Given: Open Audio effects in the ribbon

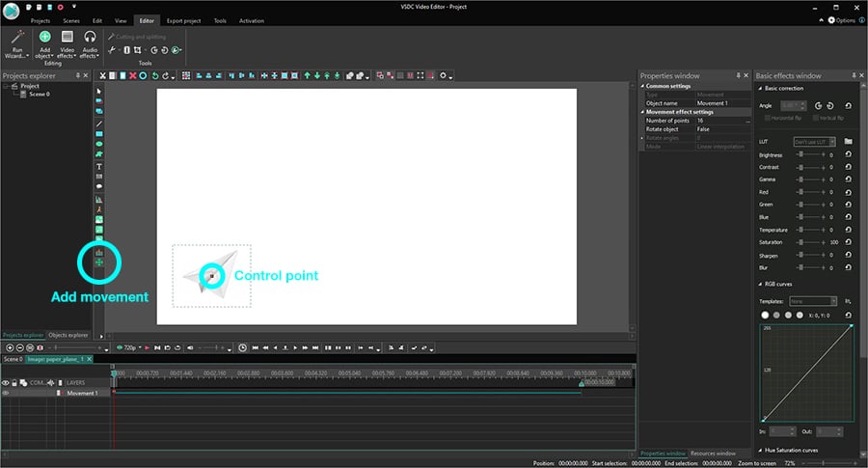Looking at the screenshot, I should pyautogui.click(x=89, y=44).
